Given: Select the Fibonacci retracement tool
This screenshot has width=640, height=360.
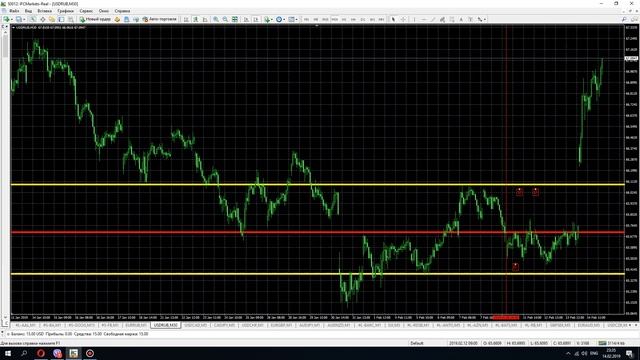Looking at the screenshot, I should coord(452,19).
